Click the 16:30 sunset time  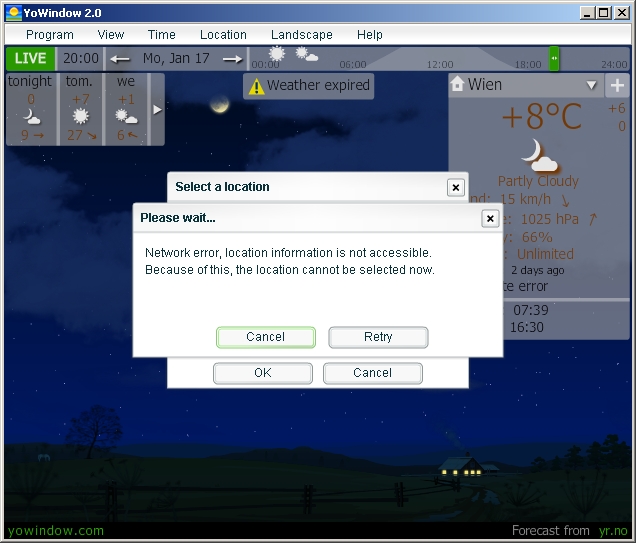coord(526,327)
